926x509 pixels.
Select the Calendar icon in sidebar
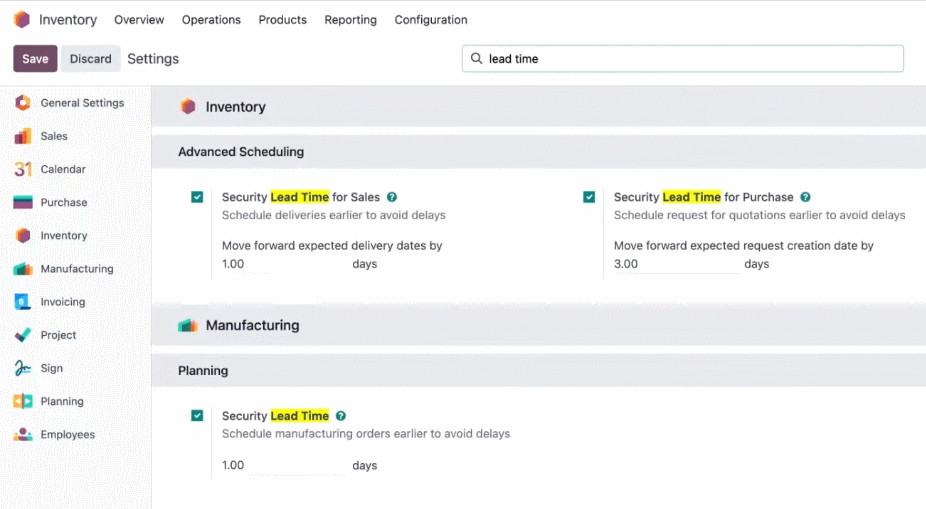[x=22, y=169]
